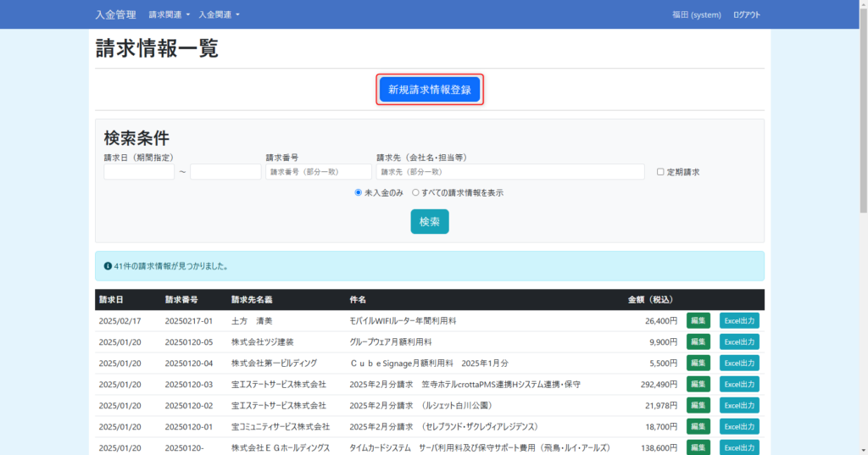Select the 未入金のみ radio option
The height and width of the screenshot is (455, 868).
click(x=359, y=192)
